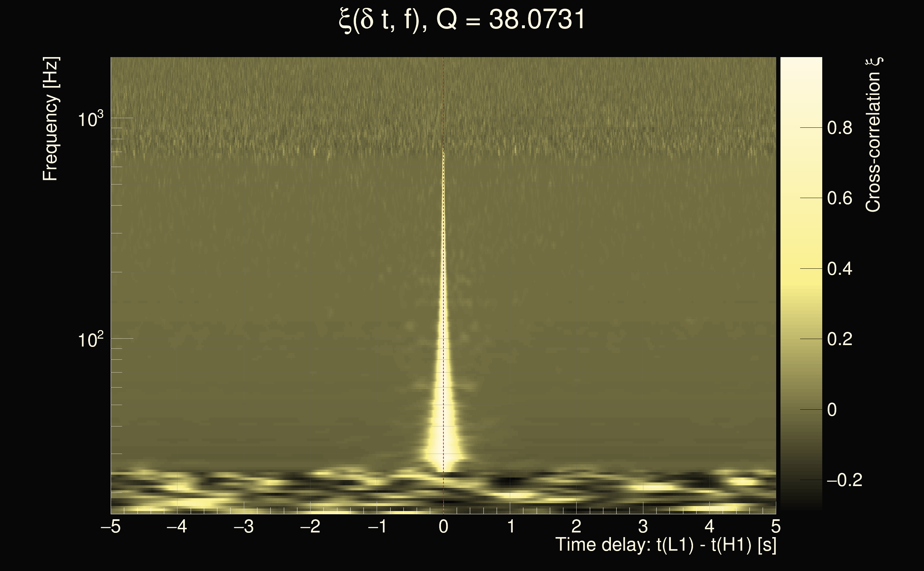This screenshot has height=571, width=924.
Task: Click the 10^3 frequency tick label
Action: click(90, 119)
